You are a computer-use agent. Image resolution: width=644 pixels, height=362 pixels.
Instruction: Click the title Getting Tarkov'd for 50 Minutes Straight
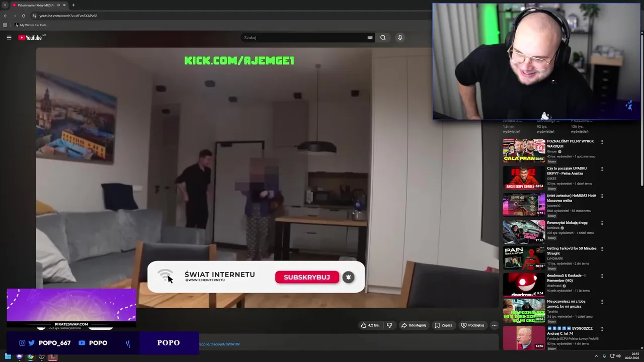pos(572,251)
